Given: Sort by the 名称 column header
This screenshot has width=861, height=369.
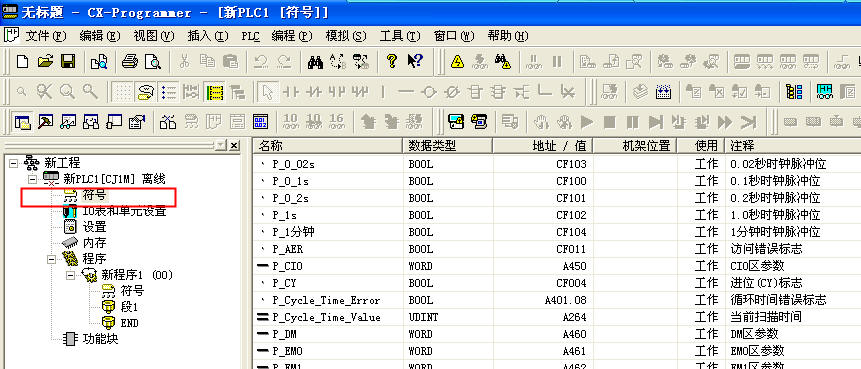Looking at the screenshot, I should (328, 146).
